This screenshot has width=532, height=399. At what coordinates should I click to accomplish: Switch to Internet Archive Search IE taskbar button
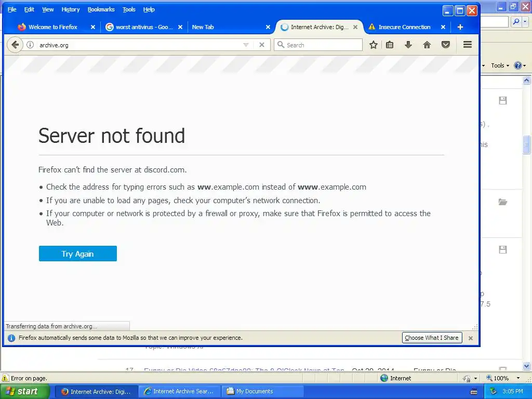click(179, 392)
